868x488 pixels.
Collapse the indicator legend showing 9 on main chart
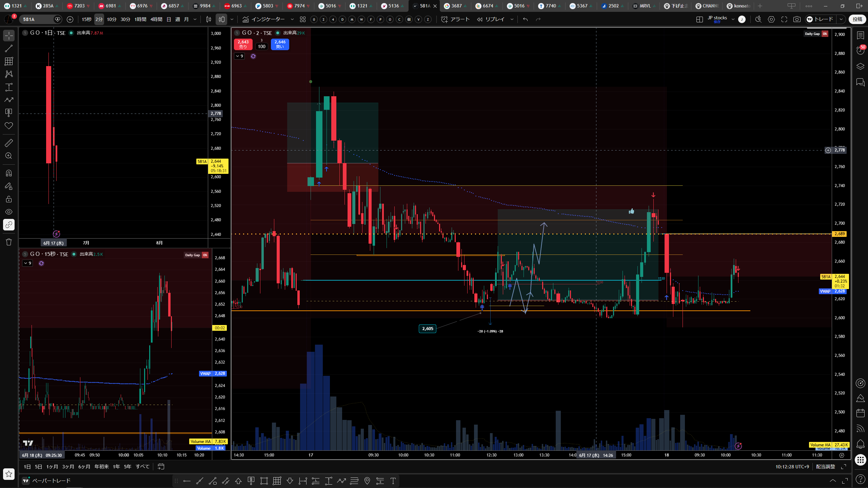pos(239,56)
